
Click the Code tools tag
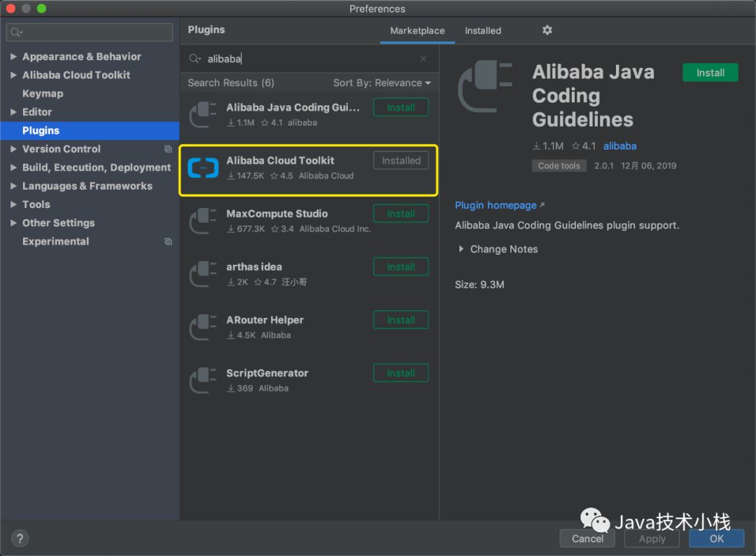pyautogui.click(x=559, y=166)
